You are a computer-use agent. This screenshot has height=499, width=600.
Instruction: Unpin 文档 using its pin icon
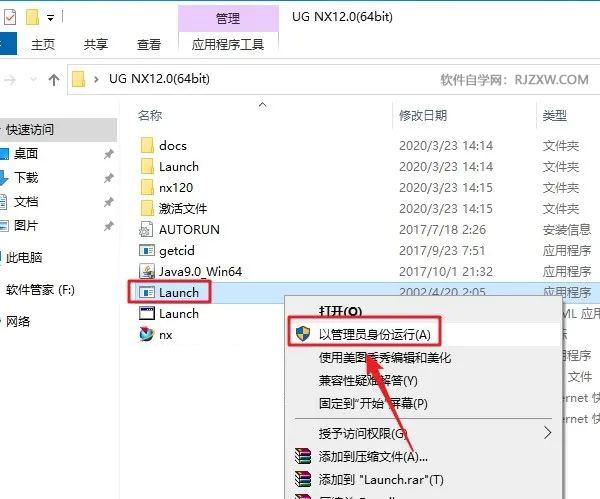click(x=109, y=202)
